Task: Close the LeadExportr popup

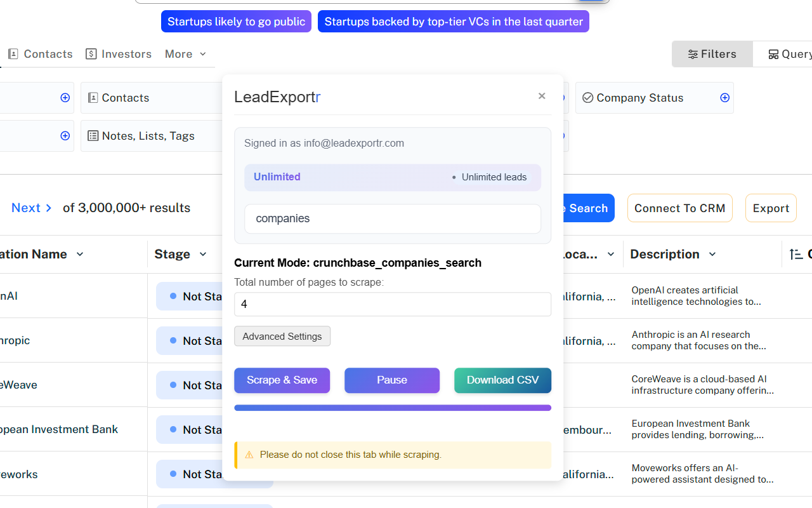Action: [x=542, y=96]
